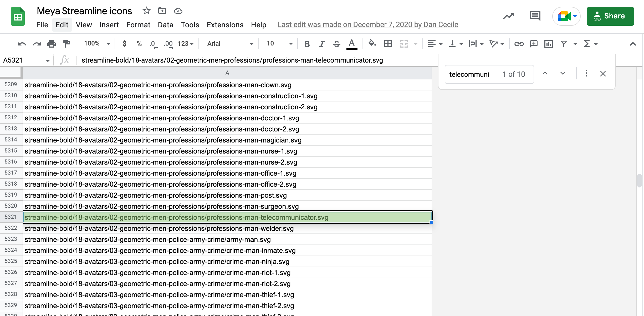
Task: Toggle italic formatting
Action: click(x=322, y=44)
